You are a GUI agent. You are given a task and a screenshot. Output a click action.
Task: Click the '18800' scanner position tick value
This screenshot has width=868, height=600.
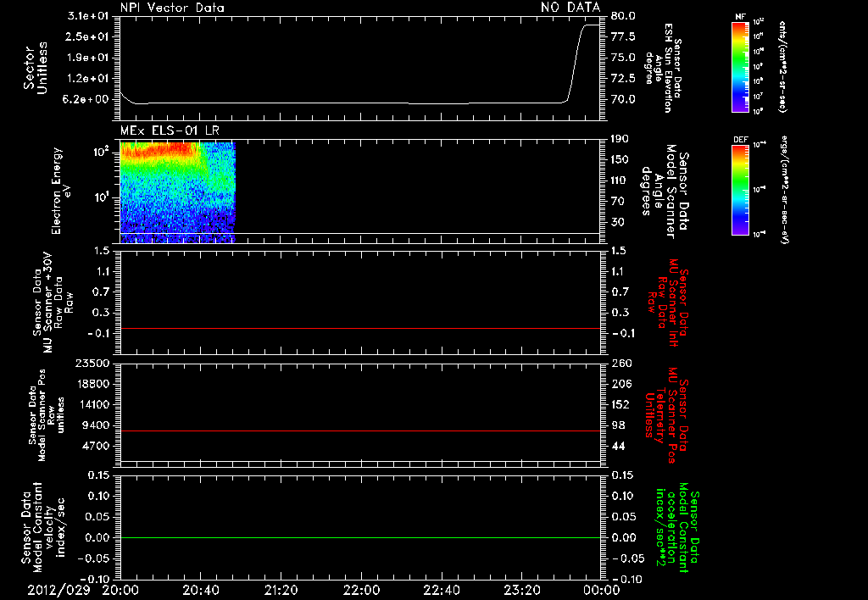coord(93,384)
